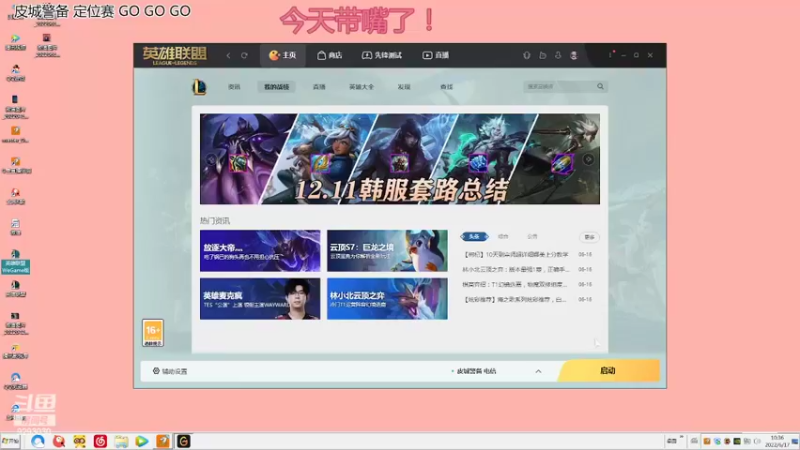
Task: Open the Windows Start button
Action: tap(10, 441)
